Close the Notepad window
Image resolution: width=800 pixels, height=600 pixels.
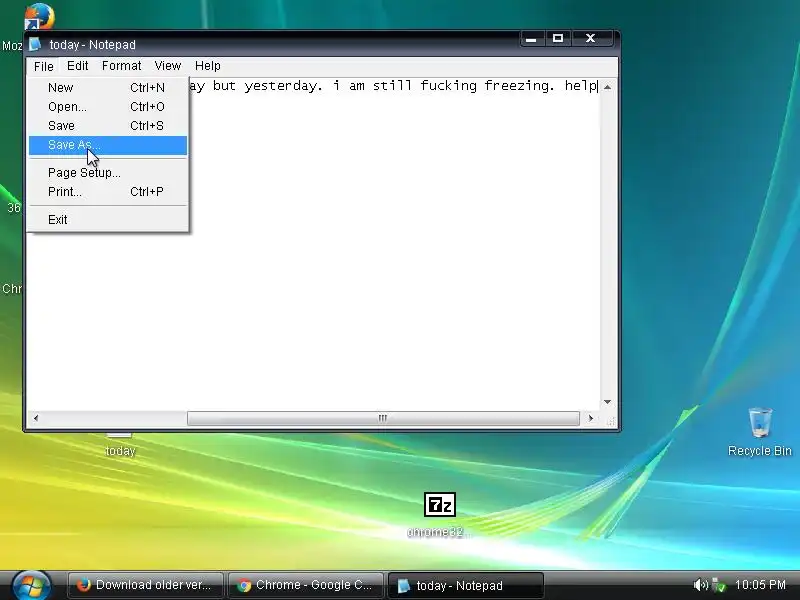591,38
